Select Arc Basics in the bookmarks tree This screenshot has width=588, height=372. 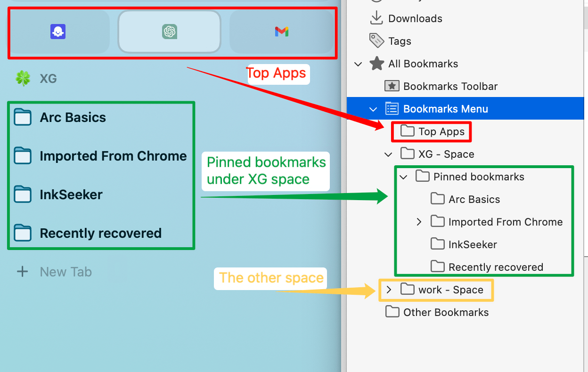tap(474, 199)
